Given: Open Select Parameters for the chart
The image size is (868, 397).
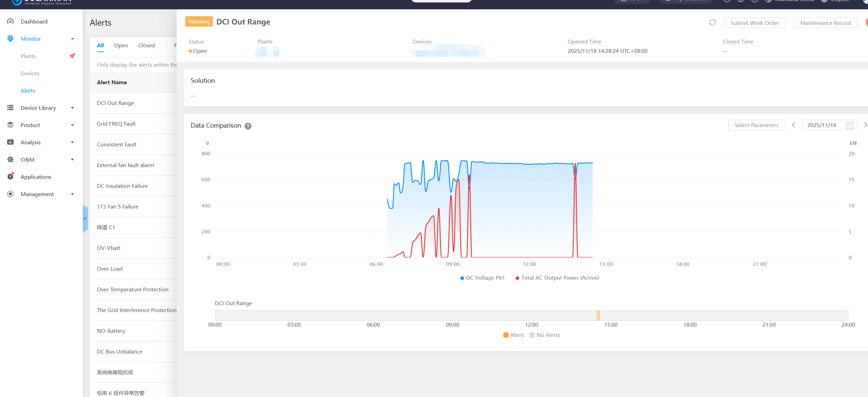Looking at the screenshot, I should 756,125.
